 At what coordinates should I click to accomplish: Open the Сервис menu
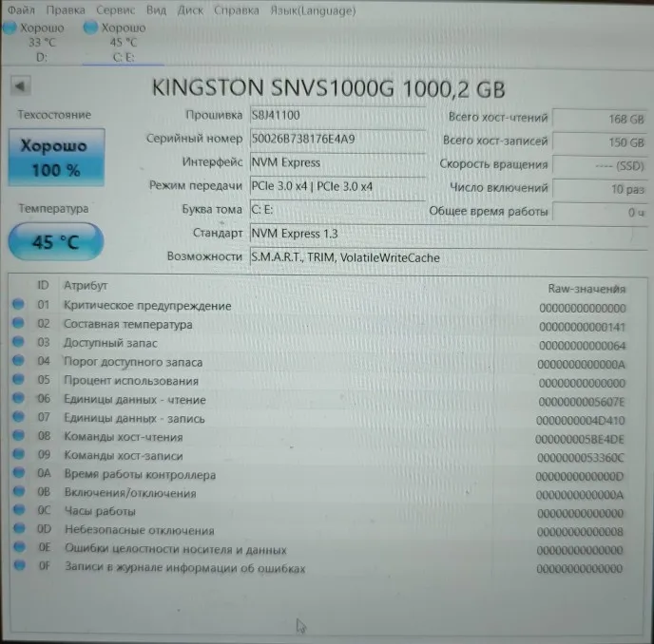click(116, 10)
